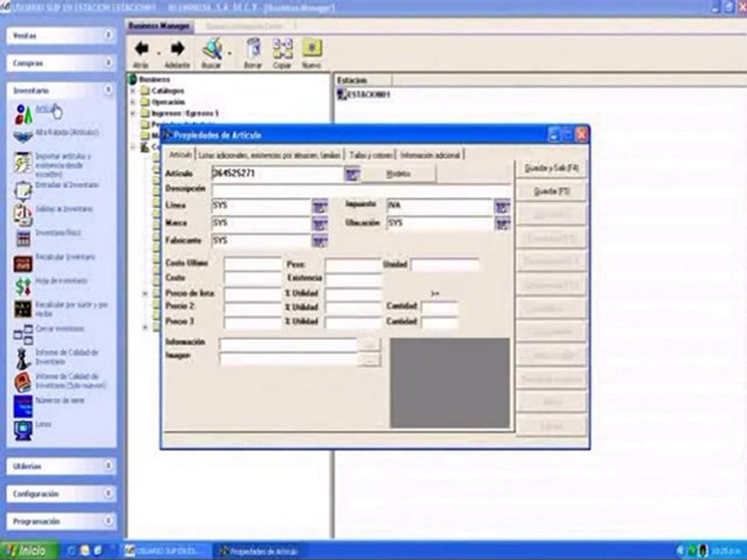Click the Descripción input field
747x560 pixels.
point(361,190)
